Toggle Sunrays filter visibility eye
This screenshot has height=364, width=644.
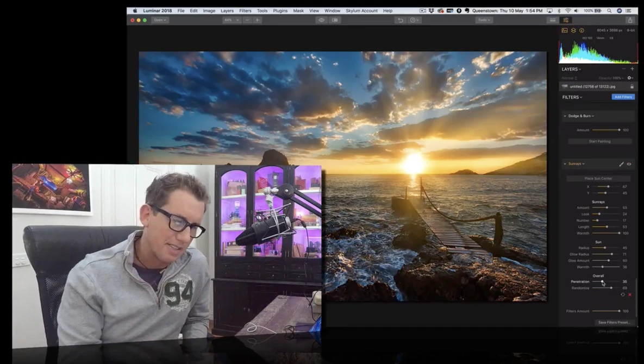tap(629, 164)
